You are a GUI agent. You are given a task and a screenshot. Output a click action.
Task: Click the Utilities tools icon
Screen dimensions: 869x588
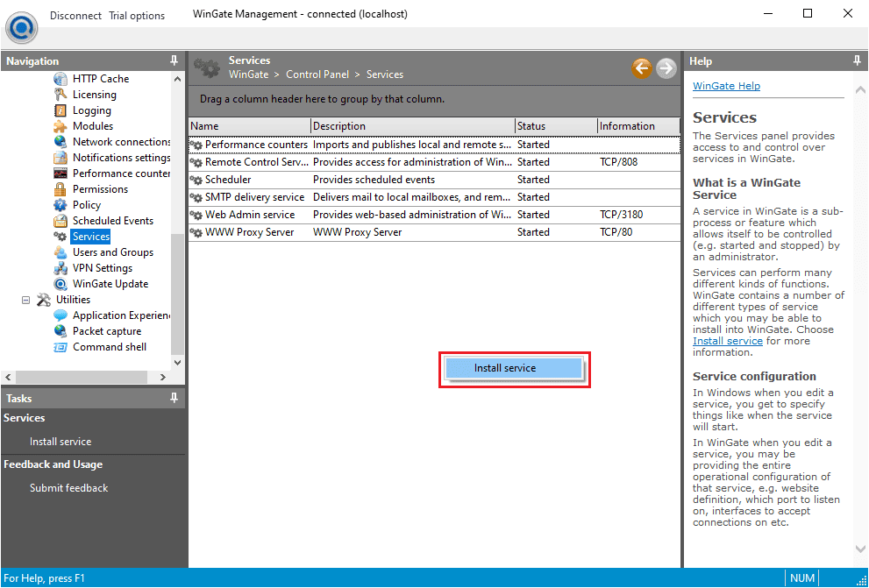pos(44,300)
